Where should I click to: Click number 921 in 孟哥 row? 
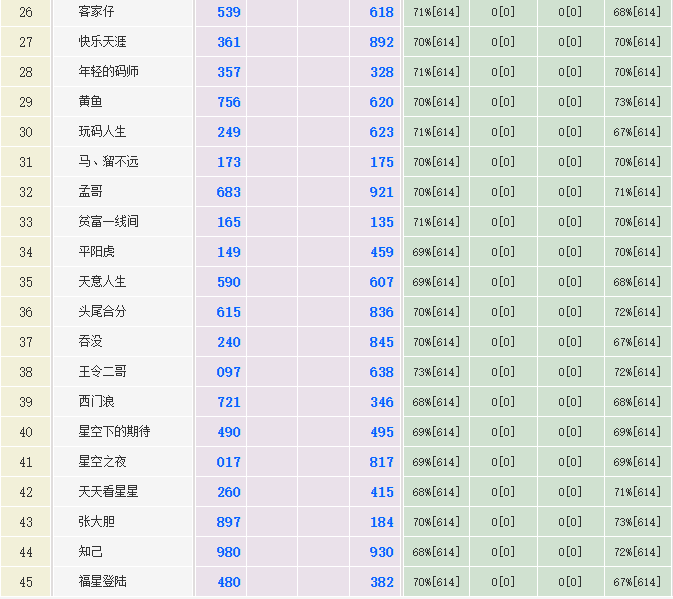point(381,192)
